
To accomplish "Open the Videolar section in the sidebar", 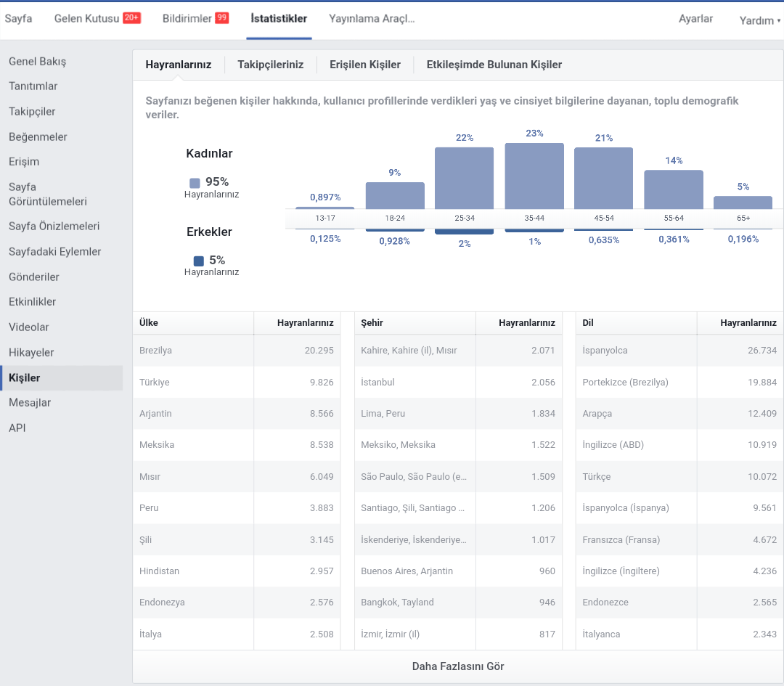I will [29, 327].
